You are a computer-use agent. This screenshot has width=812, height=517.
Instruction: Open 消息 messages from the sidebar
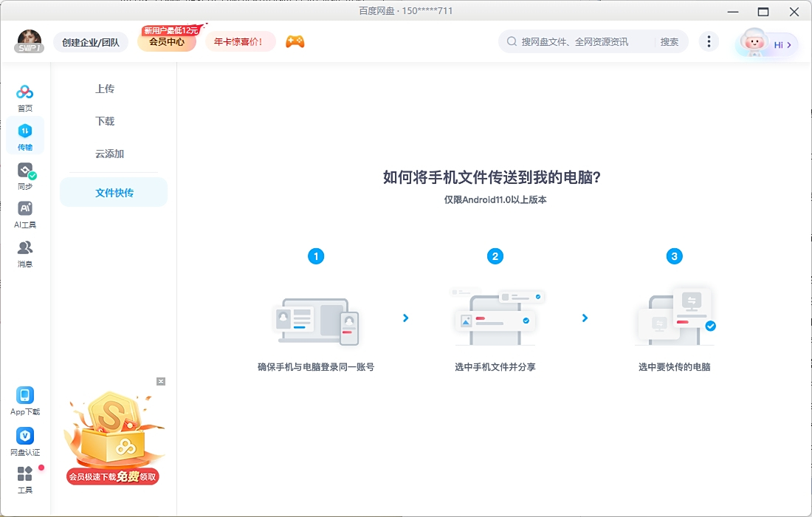tap(24, 251)
